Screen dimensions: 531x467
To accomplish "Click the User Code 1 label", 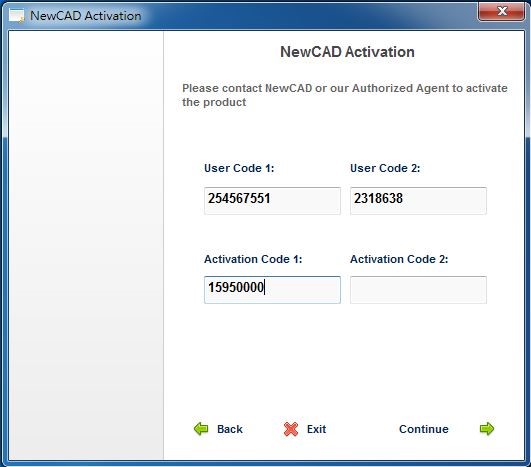I will 239,168.
